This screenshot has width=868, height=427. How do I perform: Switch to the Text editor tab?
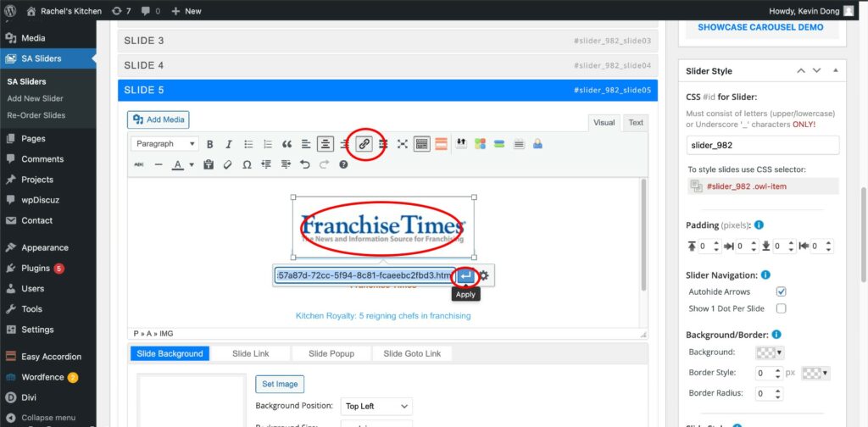636,123
